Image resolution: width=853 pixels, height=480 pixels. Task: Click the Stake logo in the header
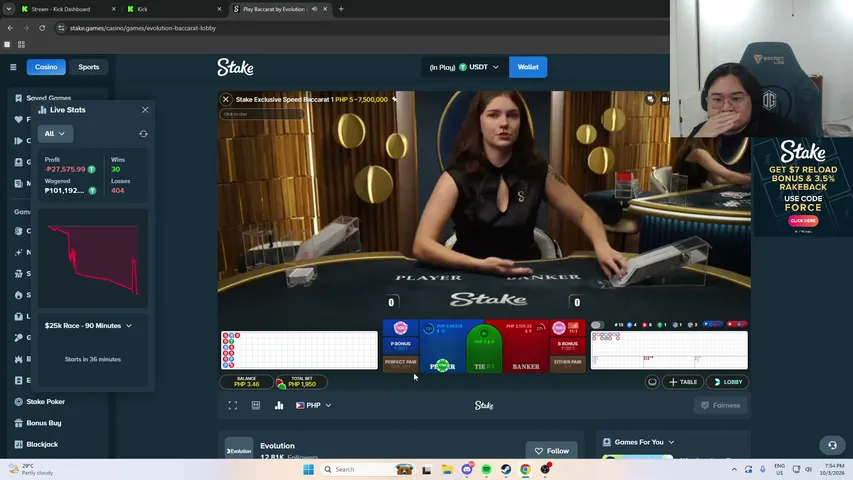tap(236, 67)
